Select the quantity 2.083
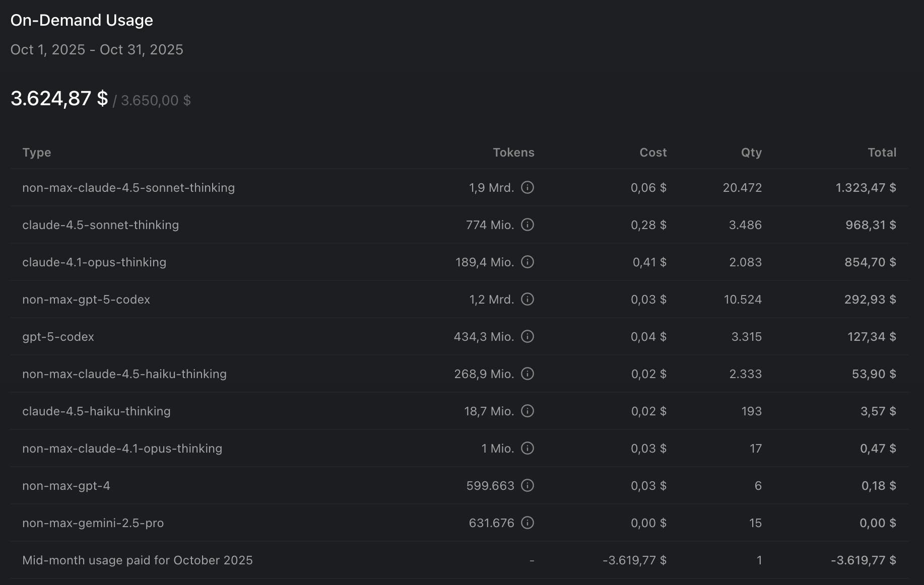 [x=745, y=262]
